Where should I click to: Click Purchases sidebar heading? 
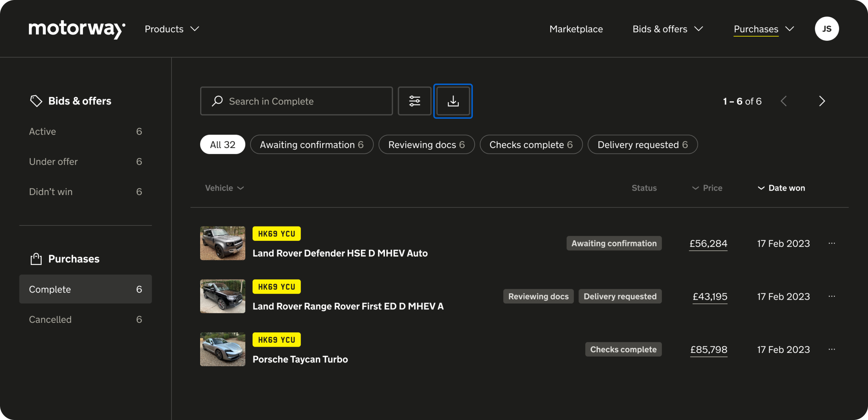74,259
